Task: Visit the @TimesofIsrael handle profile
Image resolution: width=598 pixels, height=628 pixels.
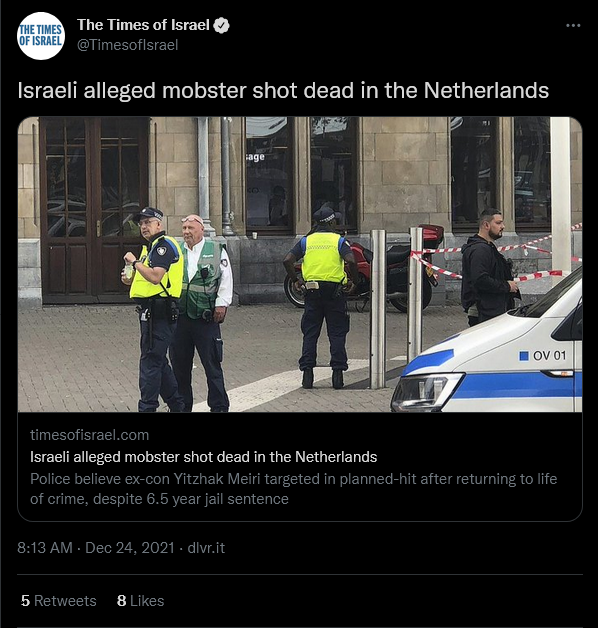Action: point(127,45)
